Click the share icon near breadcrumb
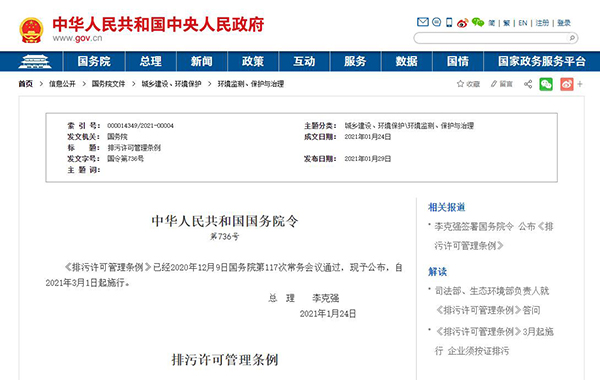 pyautogui.click(x=528, y=84)
